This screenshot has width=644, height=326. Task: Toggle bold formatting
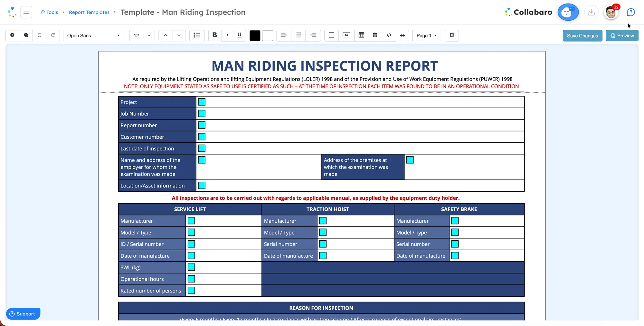click(215, 35)
